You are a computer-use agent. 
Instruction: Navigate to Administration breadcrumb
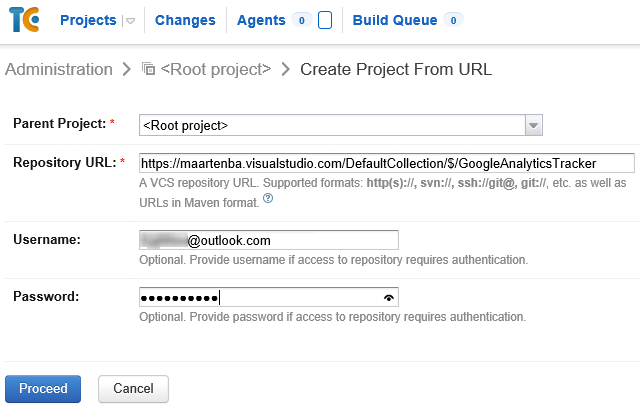59,69
